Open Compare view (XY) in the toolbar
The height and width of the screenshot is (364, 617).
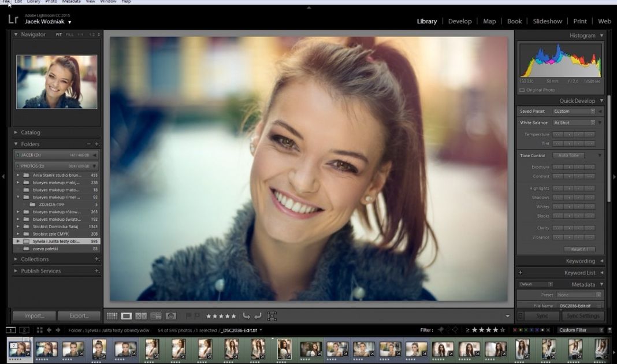pyautogui.click(x=141, y=316)
